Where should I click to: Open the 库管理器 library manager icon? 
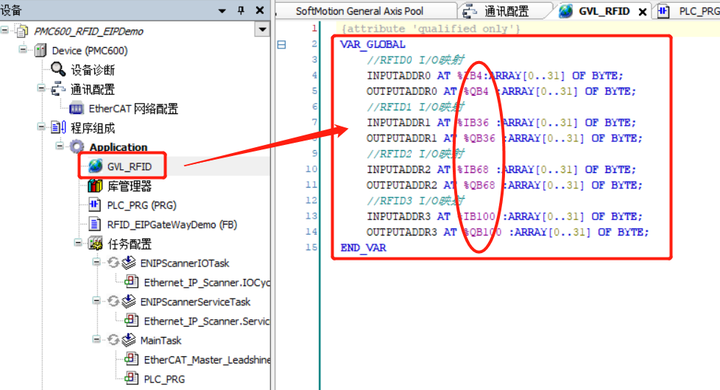click(x=95, y=186)
